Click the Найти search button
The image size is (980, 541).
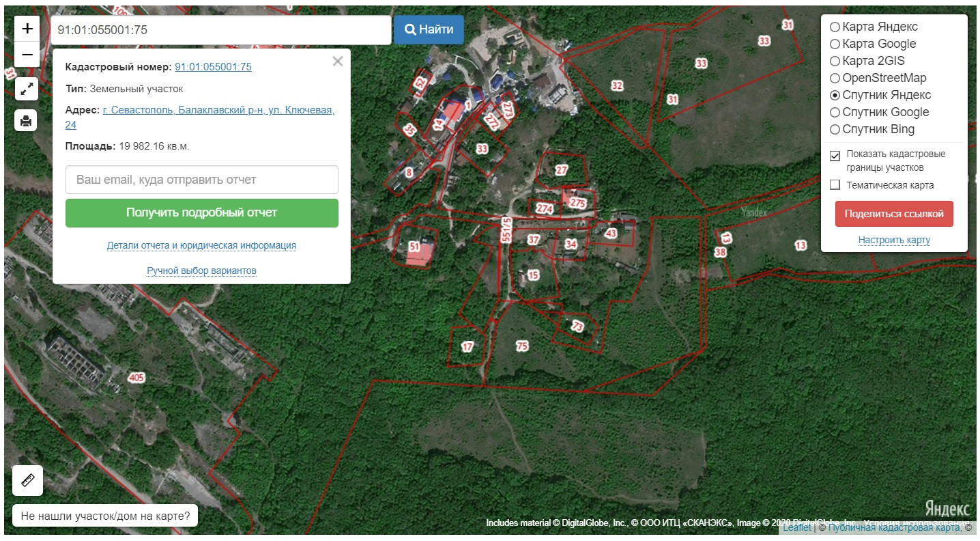(x=429, y=30)
